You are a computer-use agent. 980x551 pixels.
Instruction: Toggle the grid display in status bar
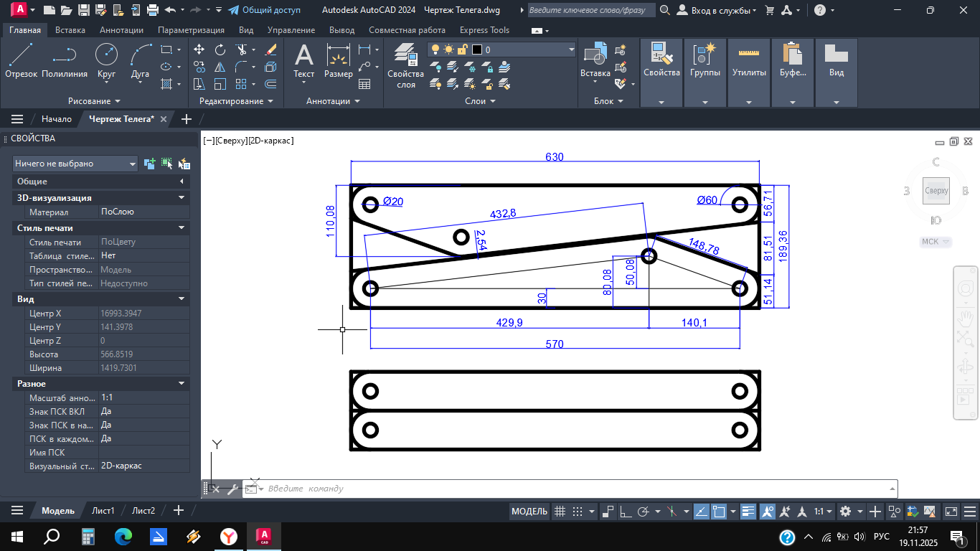pyautogui.click(x=560, y=512)
